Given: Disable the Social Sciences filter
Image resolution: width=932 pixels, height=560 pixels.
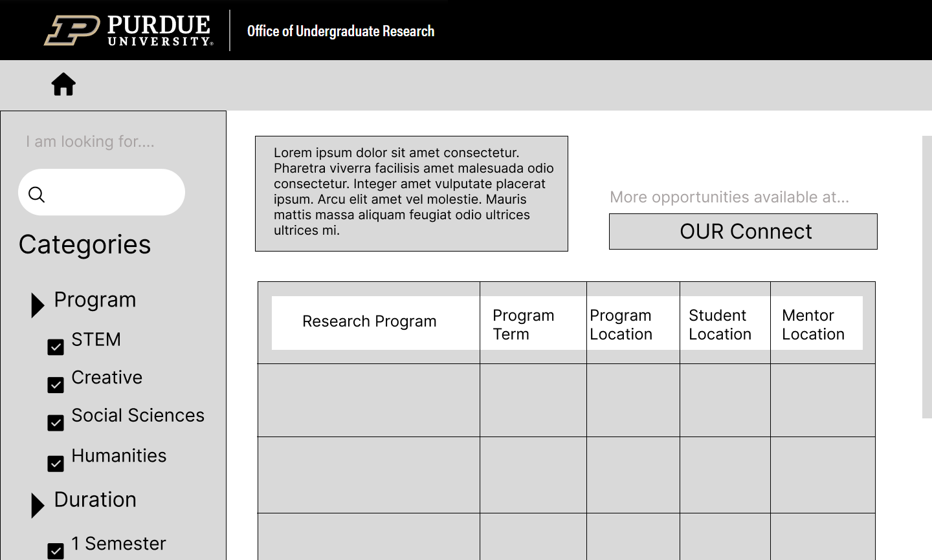Looking at the screenshot, I should tap(56, 423).
